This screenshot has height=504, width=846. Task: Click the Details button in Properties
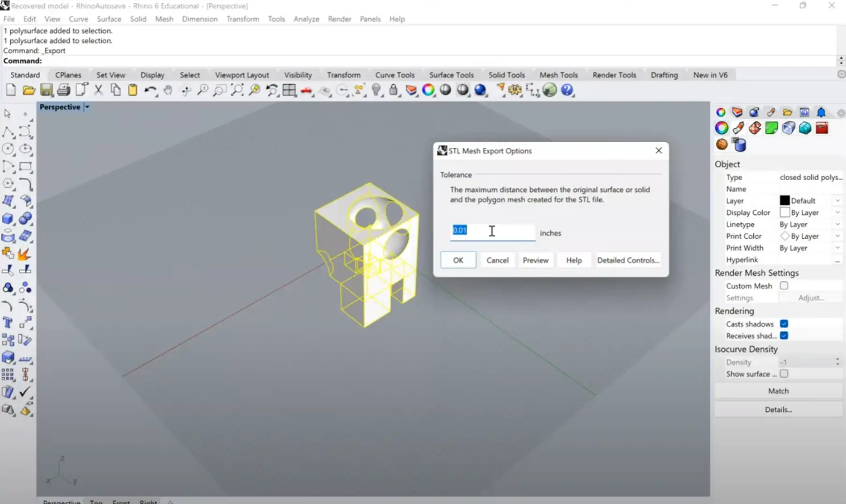[778, 409]
